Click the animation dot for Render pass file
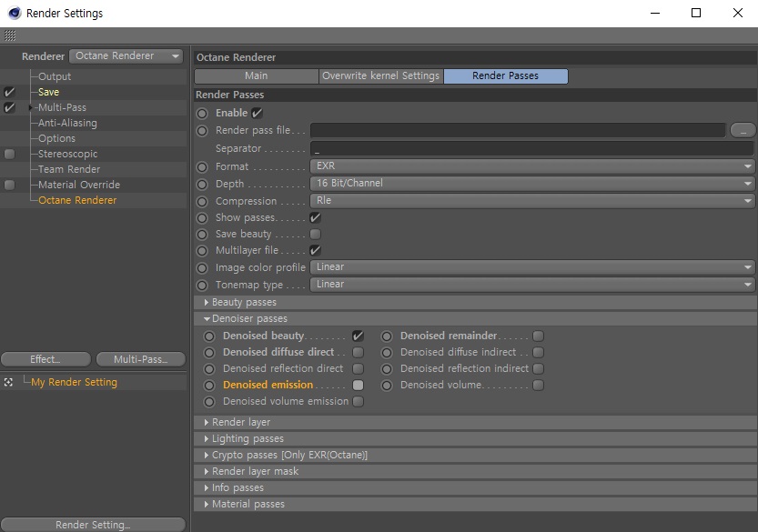The height and width of the screenshot is (532, 758). [x=202, y=130]
